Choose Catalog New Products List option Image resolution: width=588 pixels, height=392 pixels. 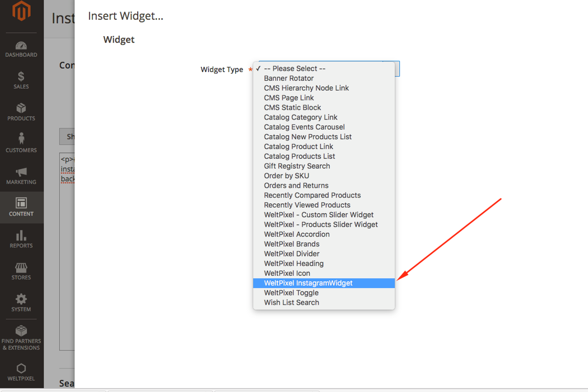point(324,137)
